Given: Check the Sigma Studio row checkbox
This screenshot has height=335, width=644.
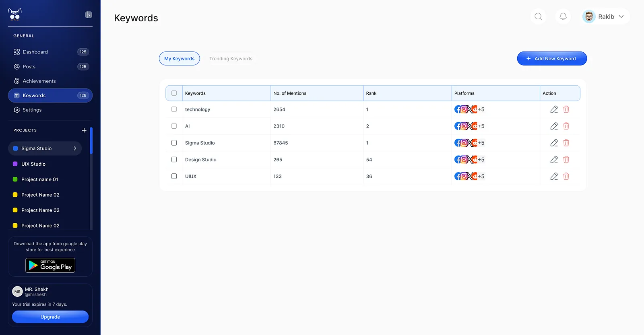Looking at the screenshot, I should pyautogui.click(x=174, y=143).
